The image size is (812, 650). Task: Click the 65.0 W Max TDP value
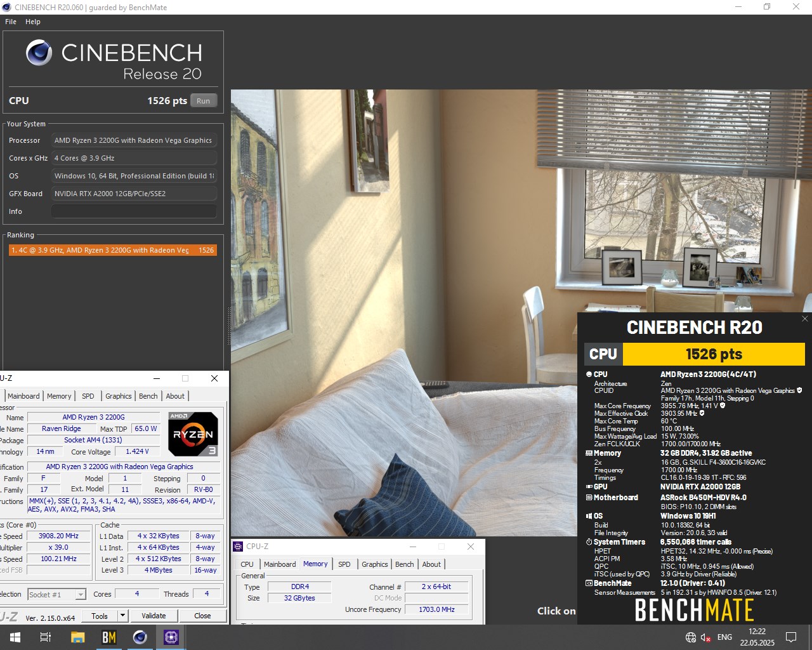[x=146, y=428]
